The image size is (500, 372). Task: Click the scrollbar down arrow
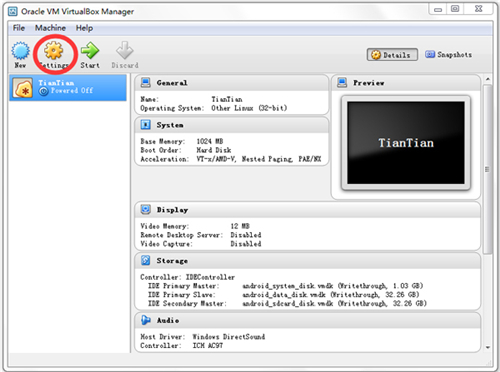pyautogui.click(x=488, y=347)
